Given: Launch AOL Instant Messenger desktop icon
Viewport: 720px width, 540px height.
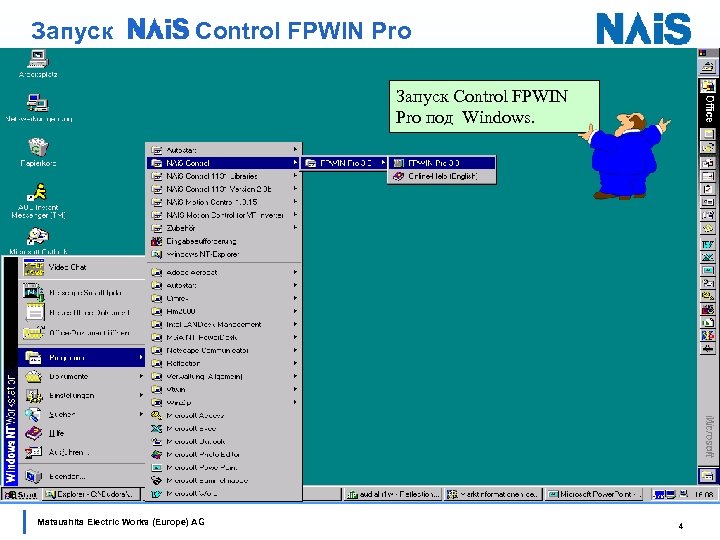Looking at the screenshot, I should (38, 192).
